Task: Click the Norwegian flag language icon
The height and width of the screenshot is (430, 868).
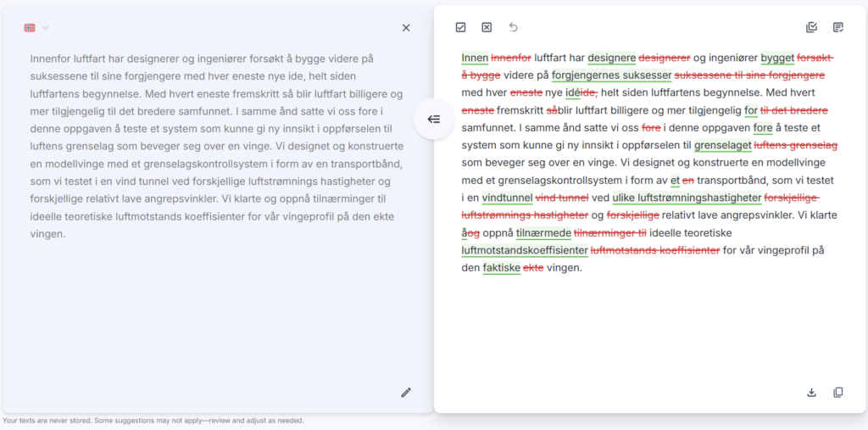Action: click(x=31, y=28)
